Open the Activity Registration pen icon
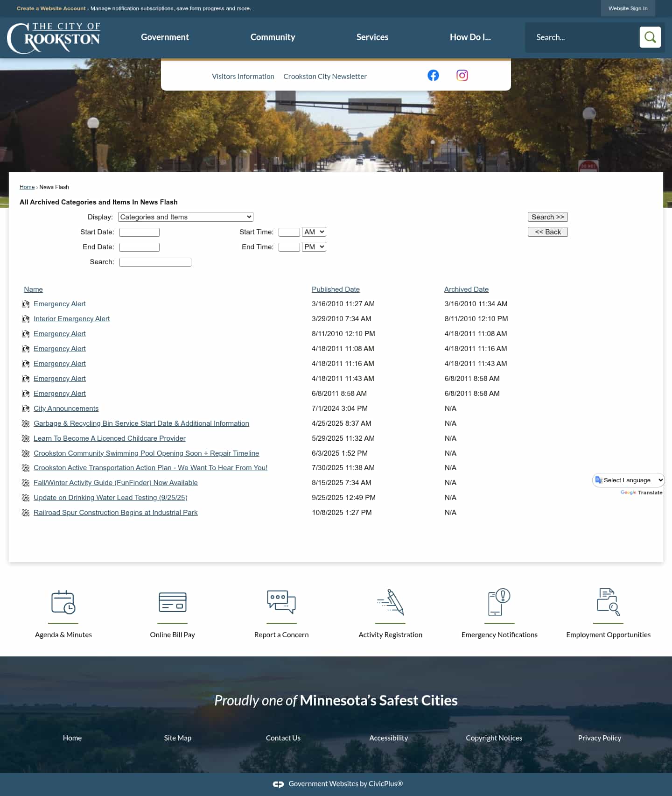Screen dimensions: 672x796 click(390, 602)
